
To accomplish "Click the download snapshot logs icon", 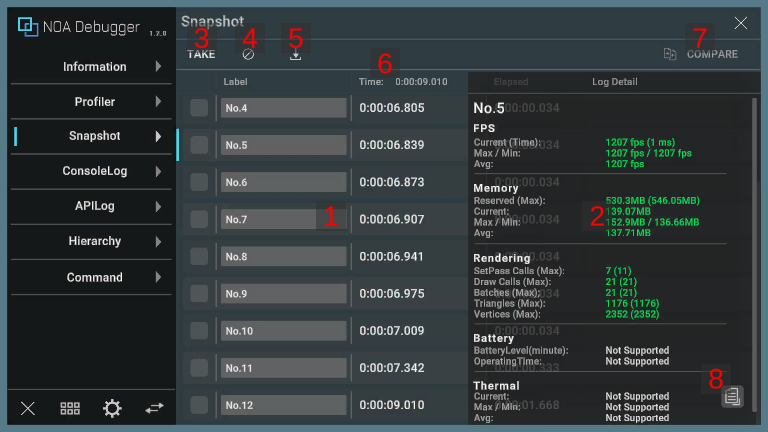I will [x=295, y=54].
